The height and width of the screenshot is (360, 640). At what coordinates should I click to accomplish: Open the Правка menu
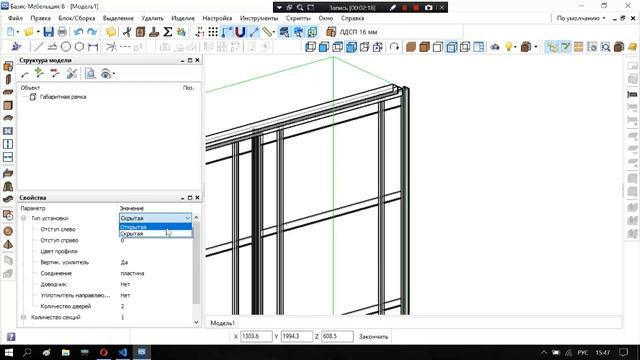(x=40, y=18)
